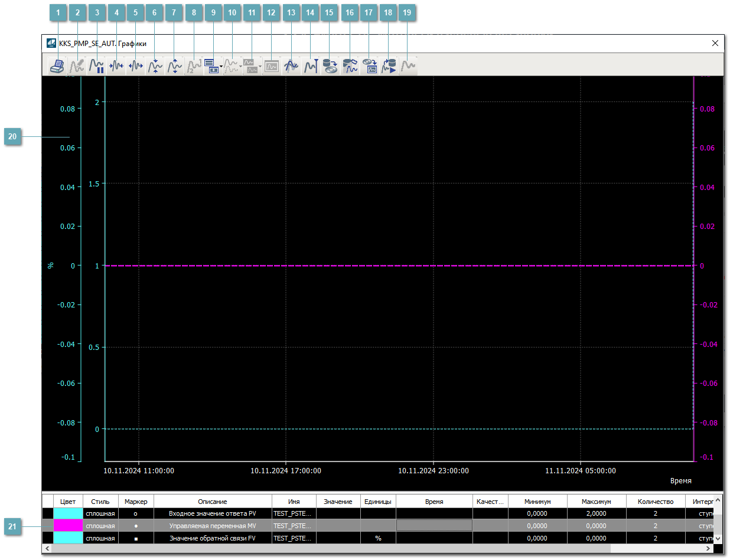Click the Максимум column header

coord(596,502)
